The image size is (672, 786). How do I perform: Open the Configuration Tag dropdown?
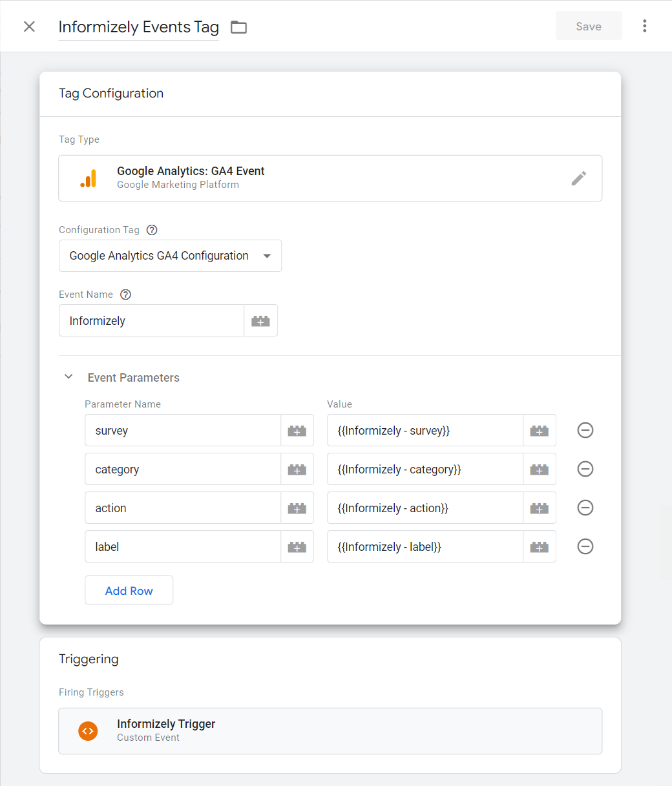[x=170, y=256]
